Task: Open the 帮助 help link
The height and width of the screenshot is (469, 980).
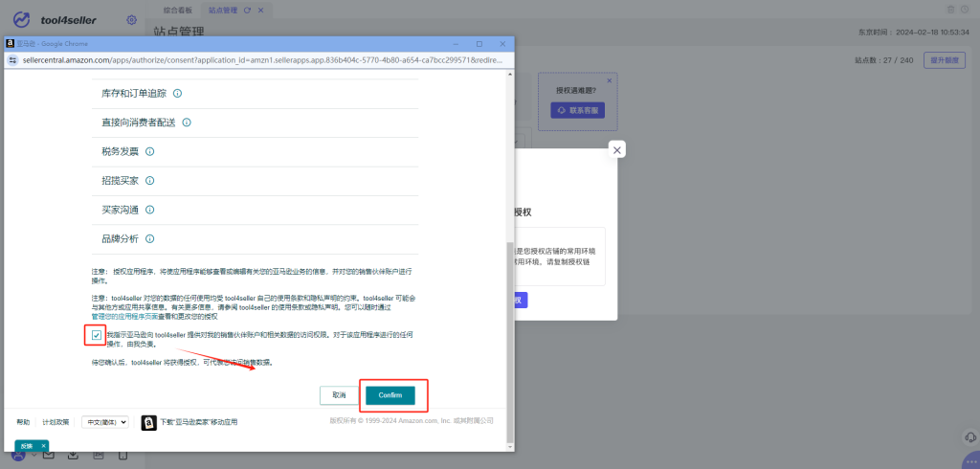Action: coord(23,422)
